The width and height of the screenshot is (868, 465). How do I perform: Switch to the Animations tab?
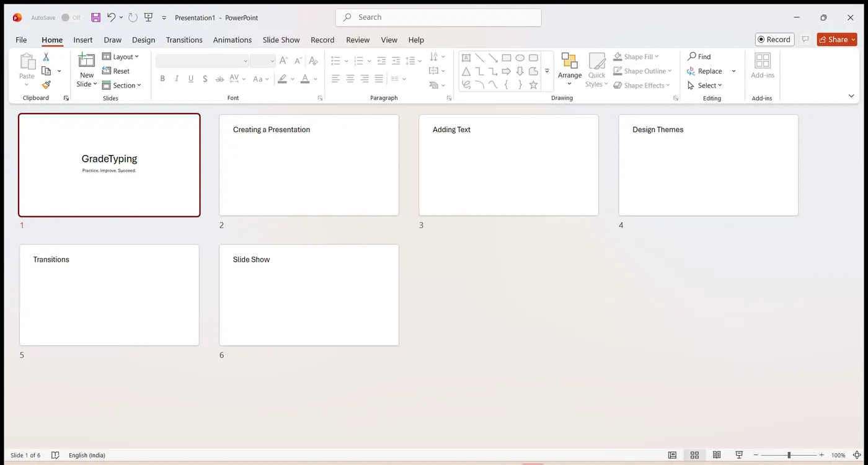pos(232,40)
